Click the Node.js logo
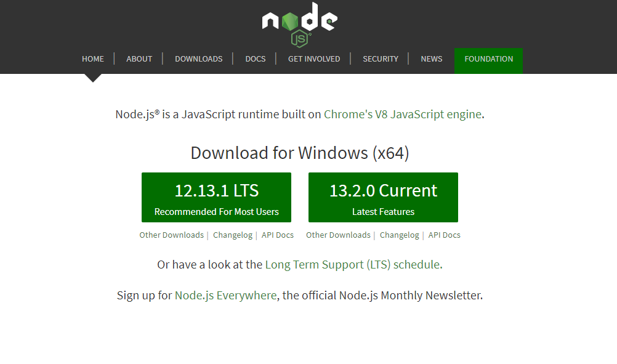Image resolution: width=617 pixels, height=364 pixels. click(299, 25)
